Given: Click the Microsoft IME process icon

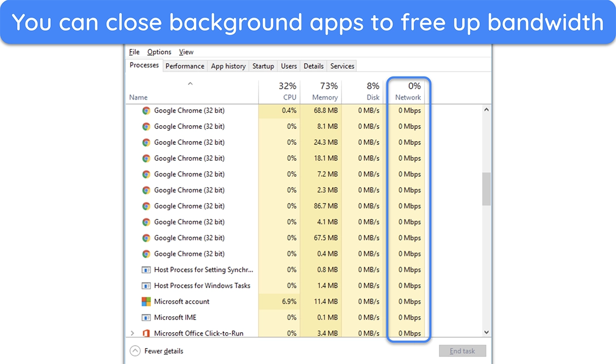Looking at the screenshot, I should pyautogui.click(x=146, y=317).
